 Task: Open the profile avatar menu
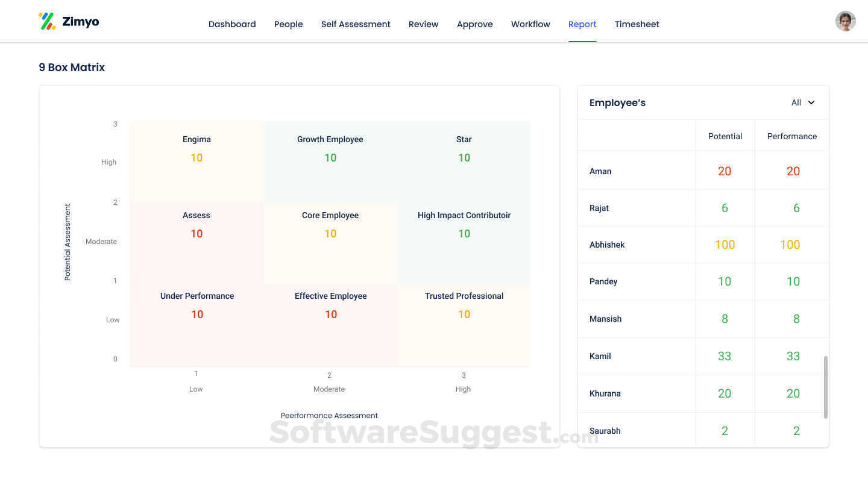[845, 20]
